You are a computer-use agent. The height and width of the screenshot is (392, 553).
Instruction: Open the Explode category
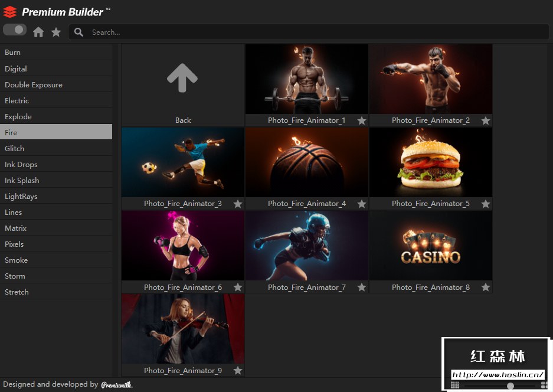point(56,116)
